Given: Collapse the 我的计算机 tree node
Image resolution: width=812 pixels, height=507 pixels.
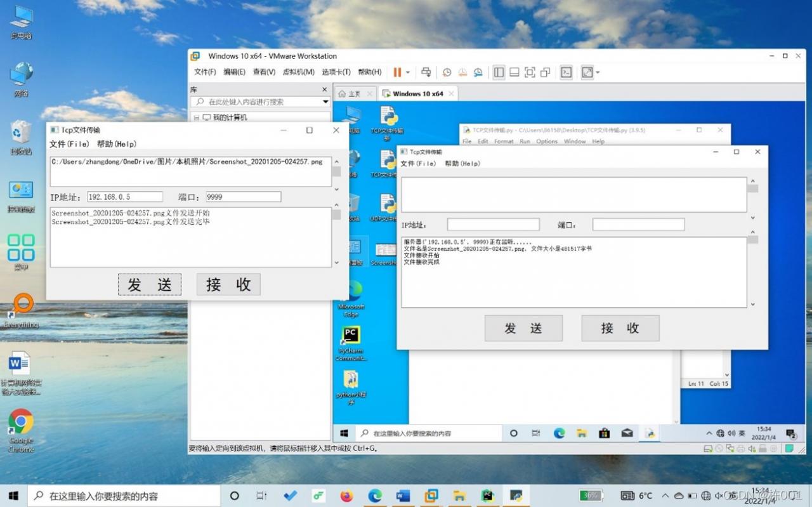Looking at the screenshot, I should point(196,117).
